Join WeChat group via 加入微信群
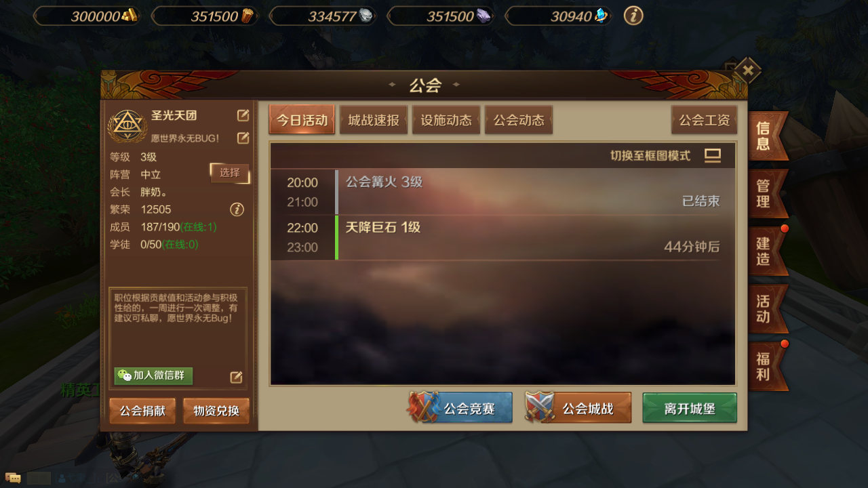868x488 pixels. tap(153, 375)
